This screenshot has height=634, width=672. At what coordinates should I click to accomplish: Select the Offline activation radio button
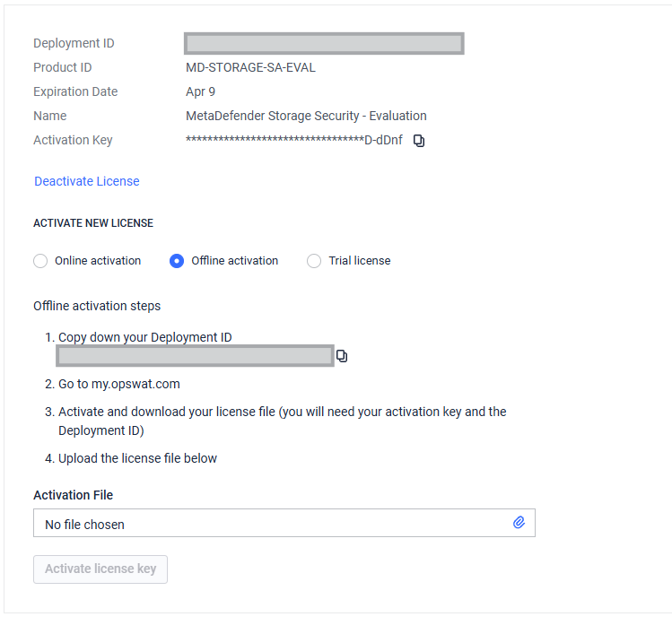pyautogui.click(x=177, y=261)
